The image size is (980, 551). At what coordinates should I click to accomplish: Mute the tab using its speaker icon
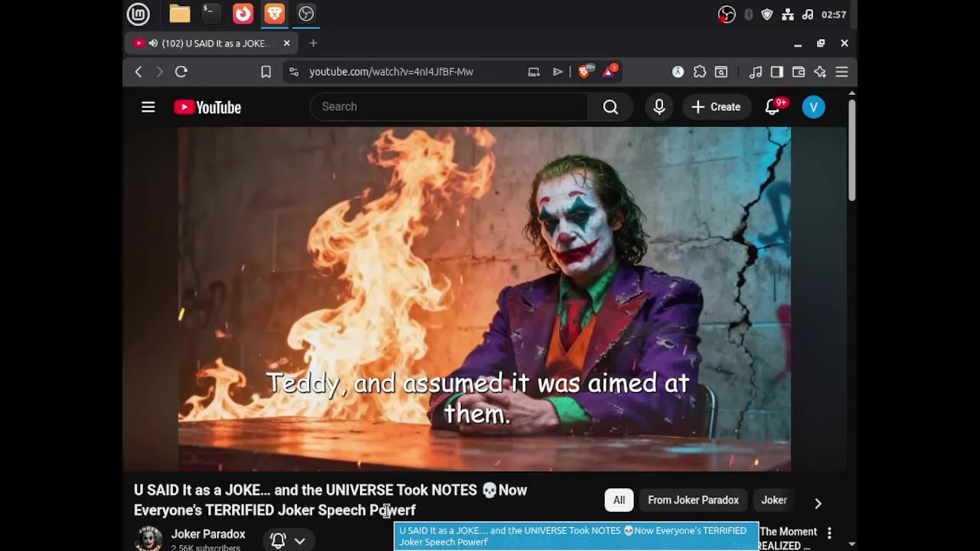[153, 44]
